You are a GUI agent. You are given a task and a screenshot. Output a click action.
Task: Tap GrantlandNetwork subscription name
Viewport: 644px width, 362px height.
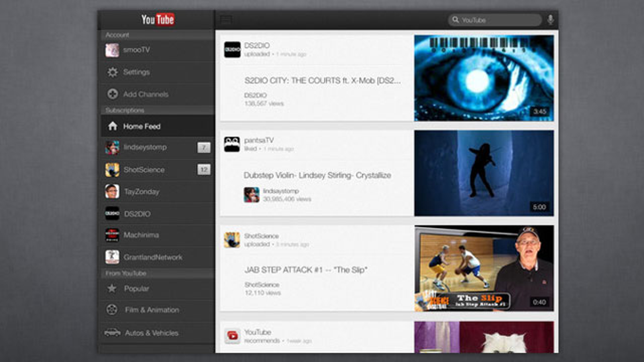tap(153, 257)
